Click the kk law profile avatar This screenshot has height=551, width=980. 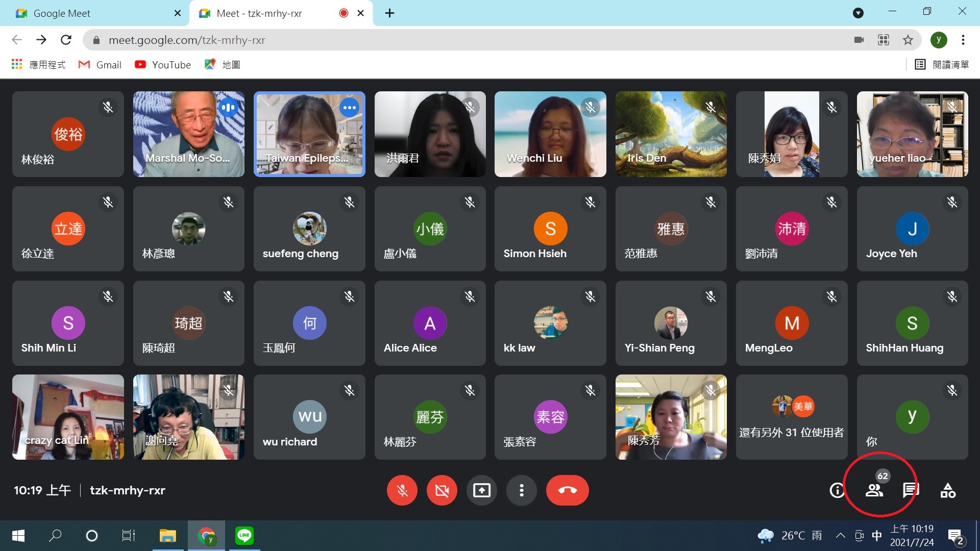tap(550, 323)
